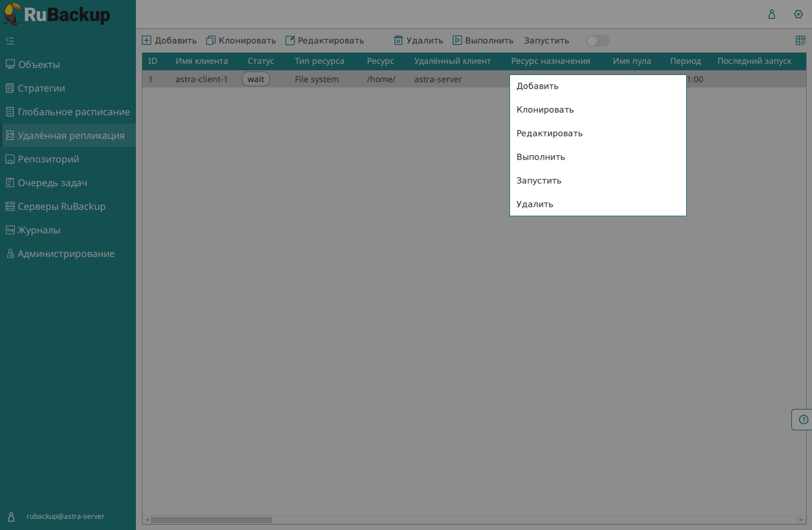
Task: Open settings gear icon
Action: tap(798, 14)
